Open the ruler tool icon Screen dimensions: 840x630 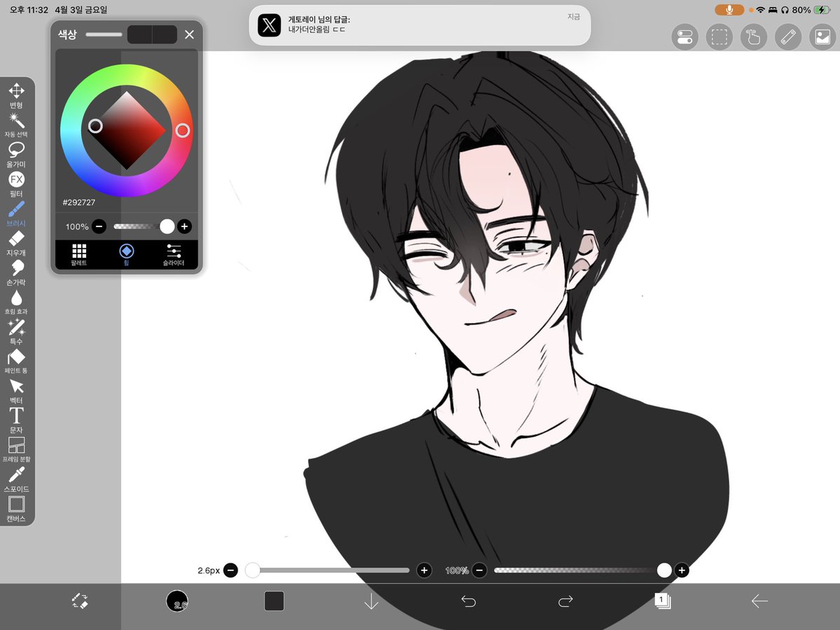coord(788,37)
